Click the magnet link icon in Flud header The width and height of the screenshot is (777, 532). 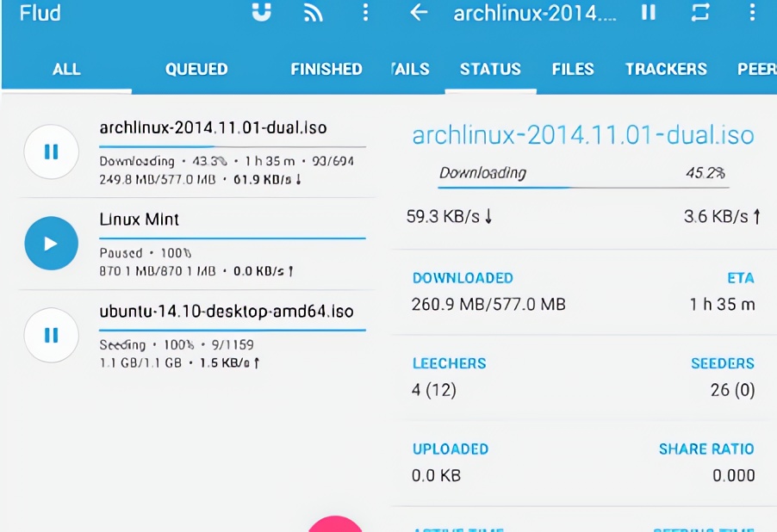[260, 13]
